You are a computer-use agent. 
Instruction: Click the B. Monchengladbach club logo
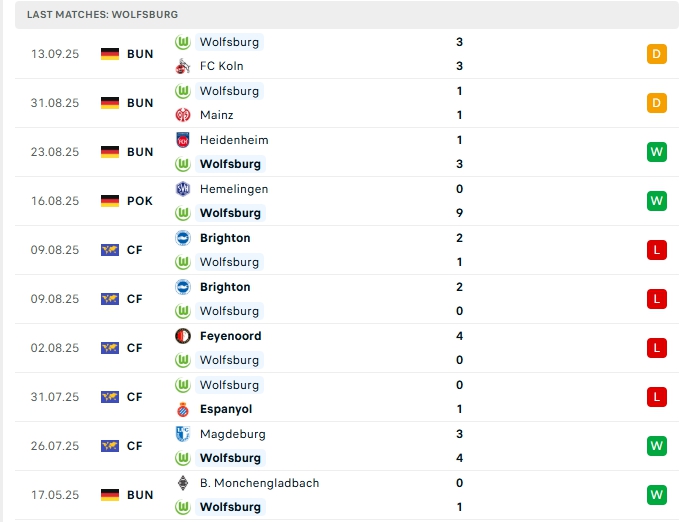[183, 483]
